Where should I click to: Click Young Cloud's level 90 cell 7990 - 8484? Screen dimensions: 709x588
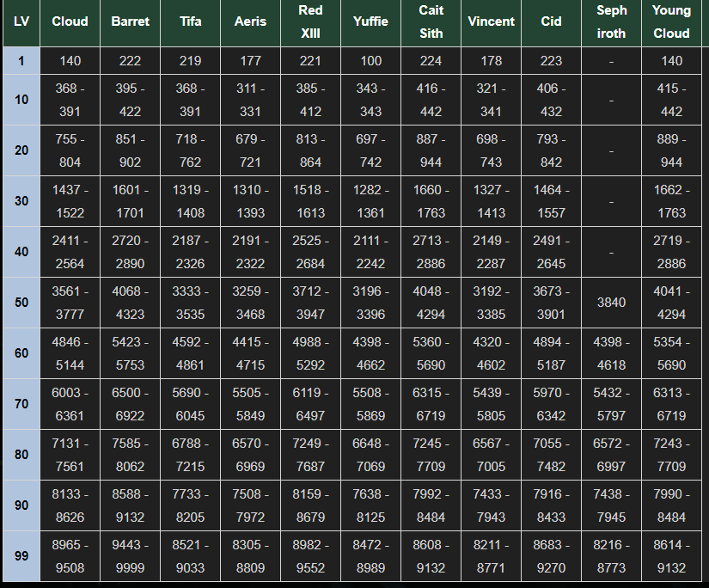671,505
